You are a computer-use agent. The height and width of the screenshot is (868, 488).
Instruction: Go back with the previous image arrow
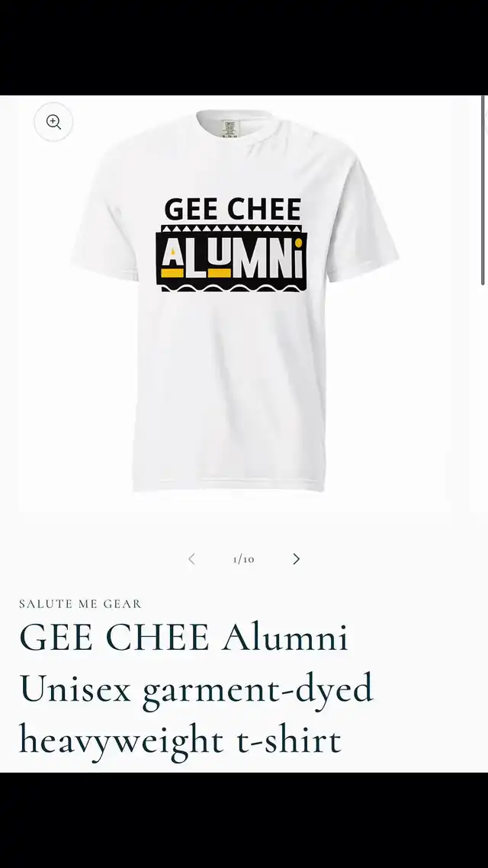(x=191, y=559)
